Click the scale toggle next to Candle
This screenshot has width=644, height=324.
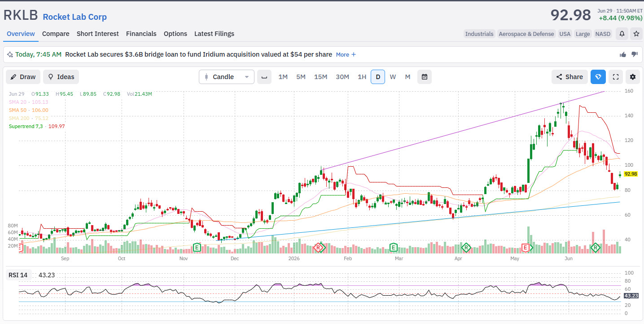click(x=264, y=77)
